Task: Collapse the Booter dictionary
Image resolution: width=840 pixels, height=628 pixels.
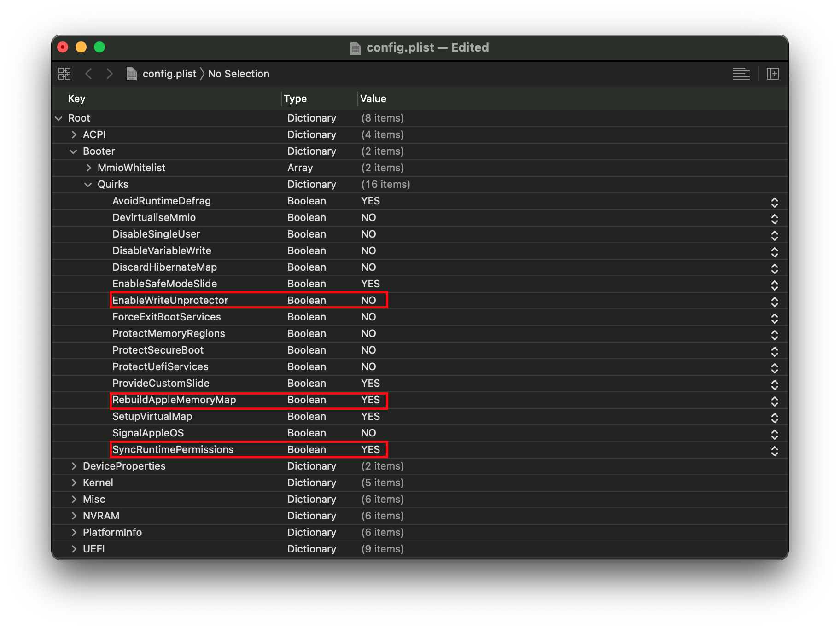Action: point(73,151)
